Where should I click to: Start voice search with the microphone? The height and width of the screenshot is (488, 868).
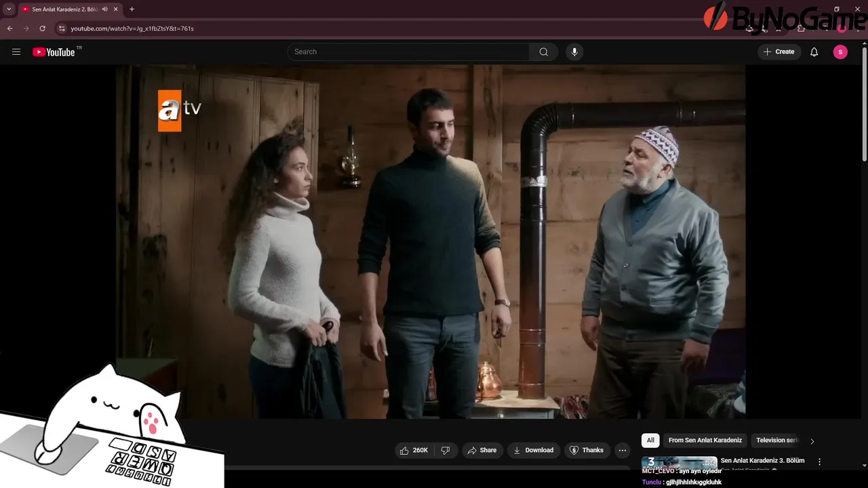pyautogui.click(x=574, y=52)
